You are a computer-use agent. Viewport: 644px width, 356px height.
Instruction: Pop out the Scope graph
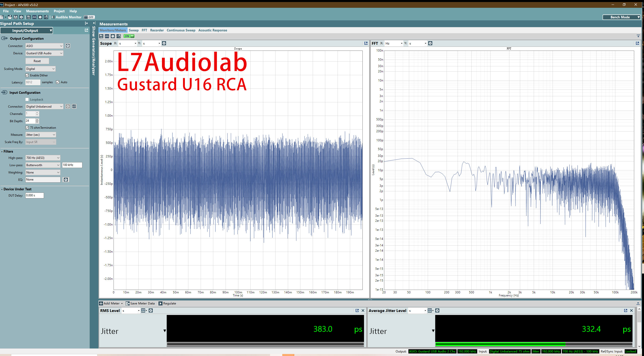click(x=366, y=43)
